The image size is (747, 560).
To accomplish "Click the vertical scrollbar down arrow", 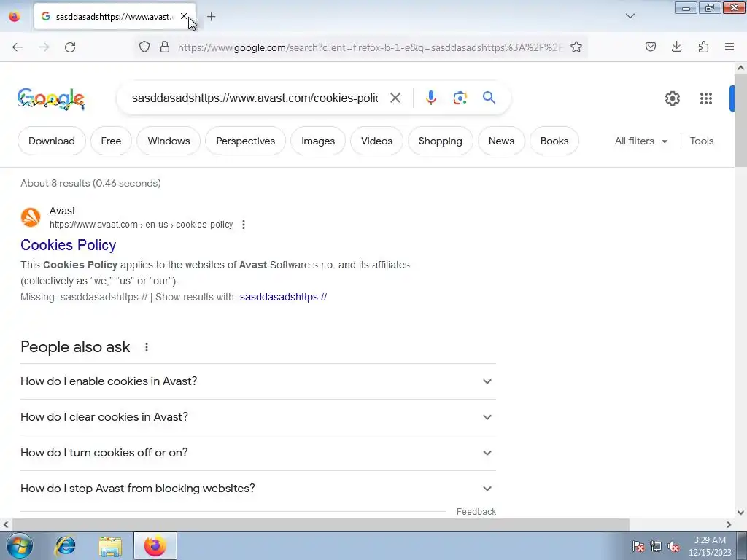I will point(740,513).
